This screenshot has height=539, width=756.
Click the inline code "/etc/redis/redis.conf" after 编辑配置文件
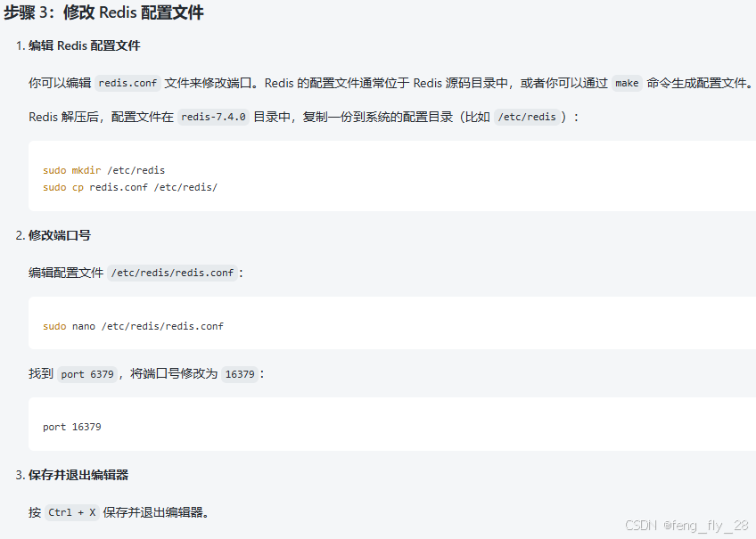pyautogui.click(x=172, y=274)
